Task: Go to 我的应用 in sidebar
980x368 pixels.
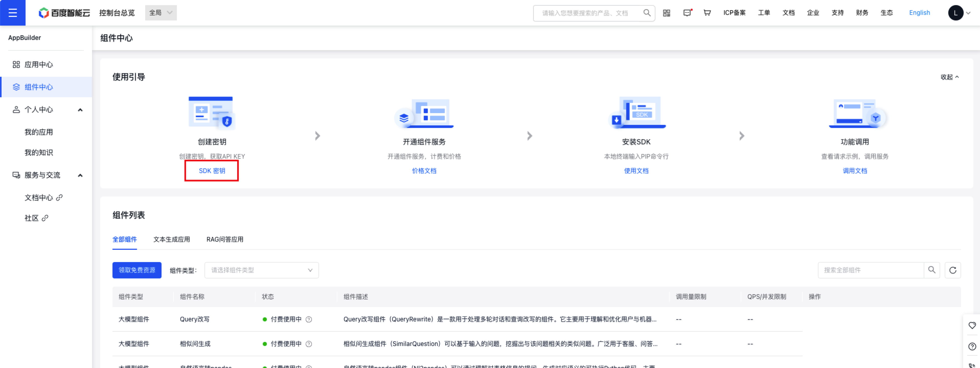Action: pos(39,132)
